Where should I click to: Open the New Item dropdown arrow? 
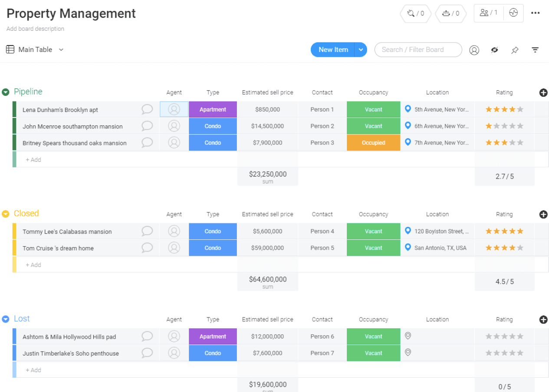[361, 49]
